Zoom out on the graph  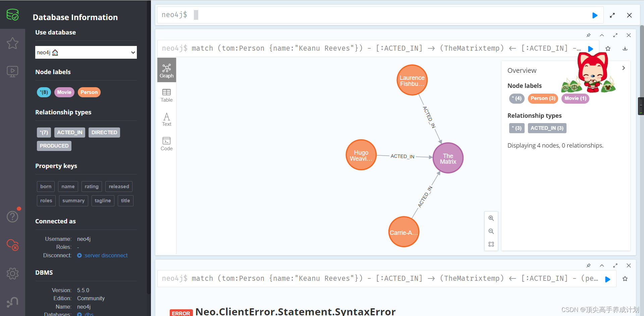(x=491, y=231)
